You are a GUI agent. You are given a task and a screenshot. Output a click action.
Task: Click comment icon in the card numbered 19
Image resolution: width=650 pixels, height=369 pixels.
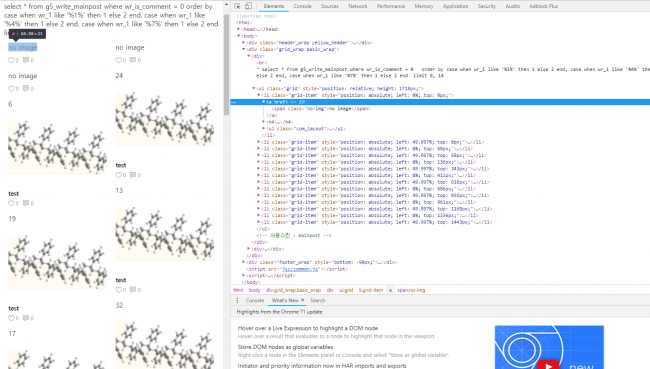pos(26,318)
